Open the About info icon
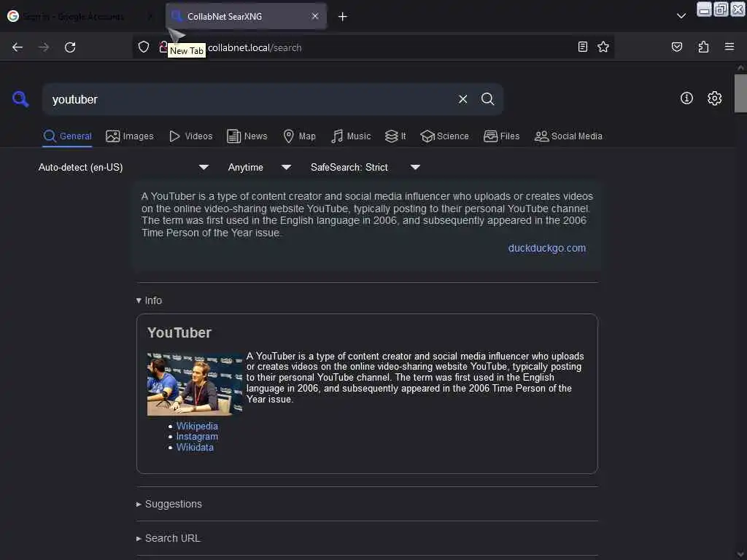This screenshot has width=747, height=560. click(x=686, y=98)
